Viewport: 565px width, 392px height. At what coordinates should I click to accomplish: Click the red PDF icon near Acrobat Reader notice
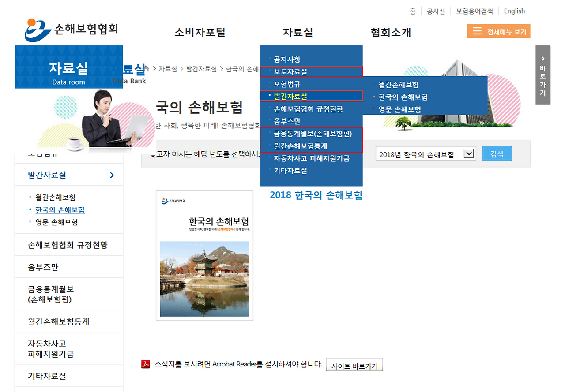click(146, 363)
